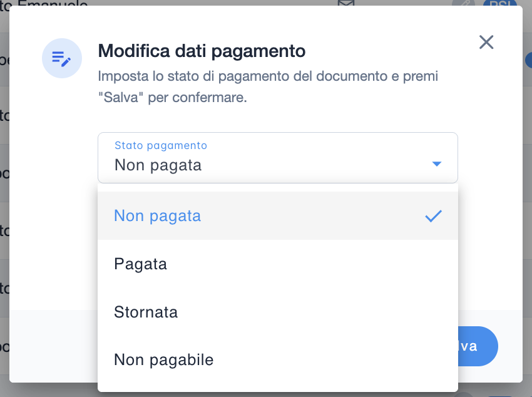Click the envelope icon behind the dialog
This screenshot has width=532, height=397.
pos(345,4)
